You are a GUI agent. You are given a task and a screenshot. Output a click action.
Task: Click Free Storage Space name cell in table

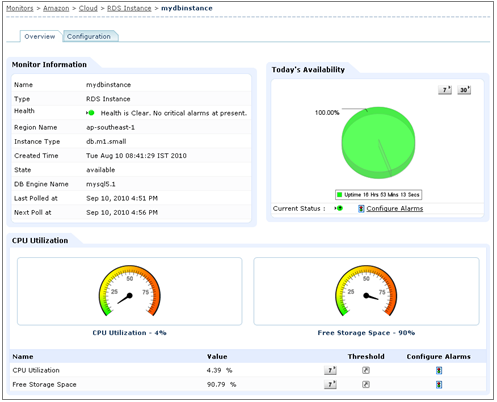44,384
